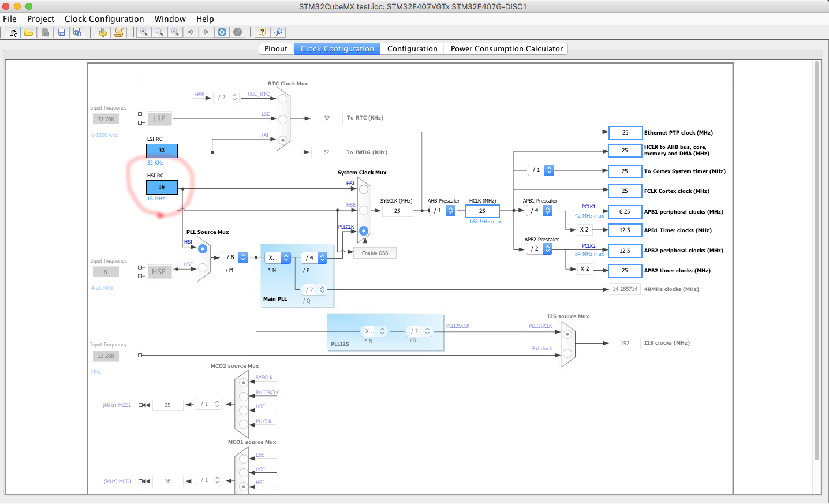Open the Project menu
Image resolution: width=829 pixels, height=504 pixels.
pyautogui.click(x=40, y=18)
